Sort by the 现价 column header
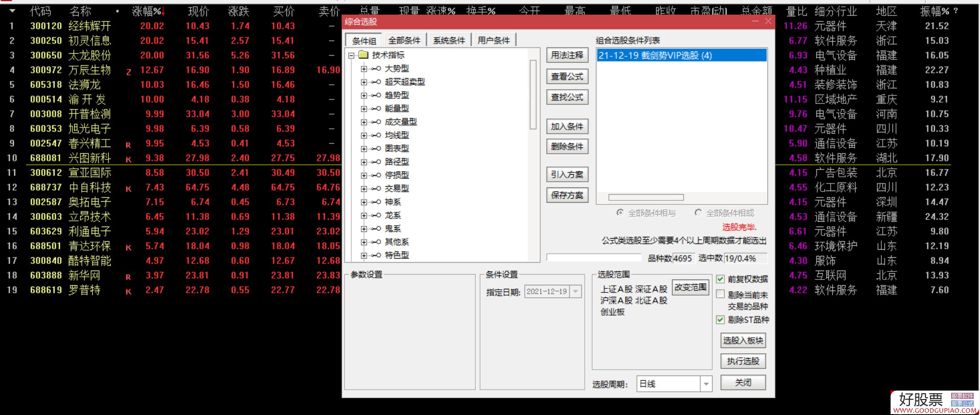The height and width of the screenshot is (415, 980). pyautogui.click(x=198, y=12)
